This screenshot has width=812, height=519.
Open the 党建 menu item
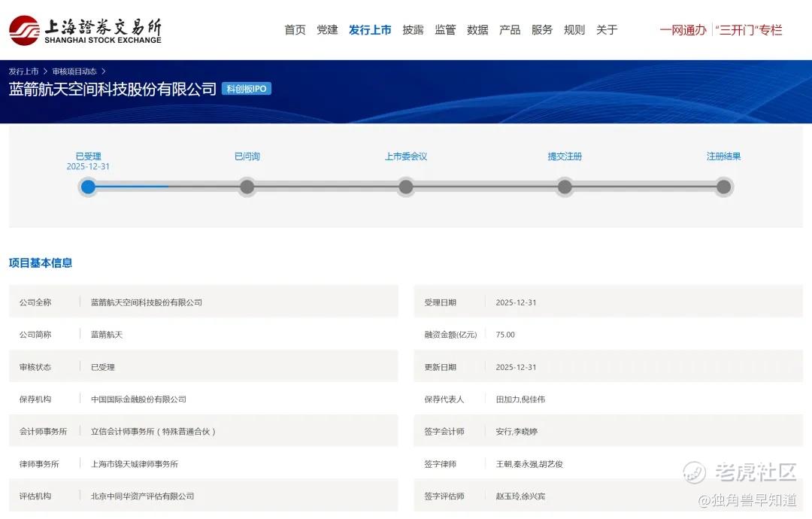pyautogui.click(x=327, y=30)
